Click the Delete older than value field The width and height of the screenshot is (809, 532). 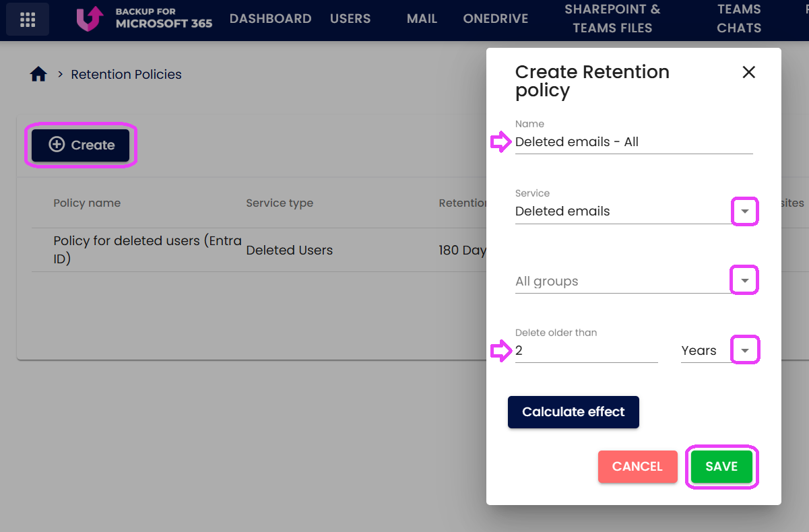587,351
